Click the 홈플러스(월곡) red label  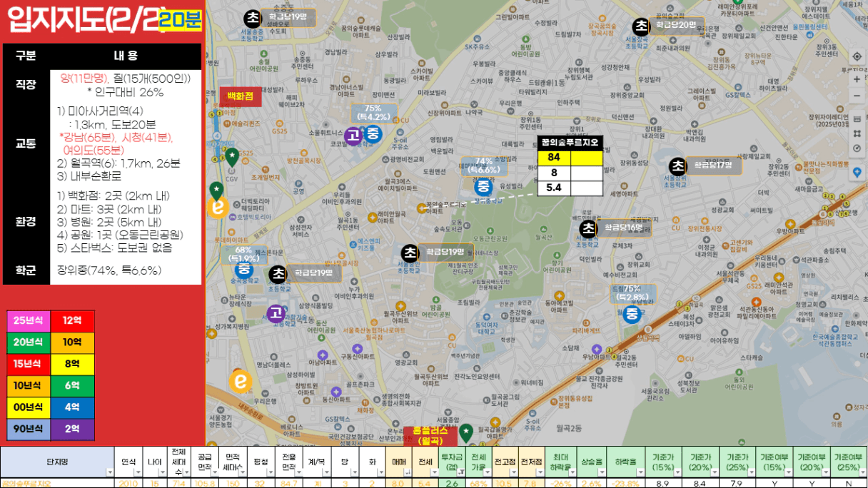coord(430,436)
